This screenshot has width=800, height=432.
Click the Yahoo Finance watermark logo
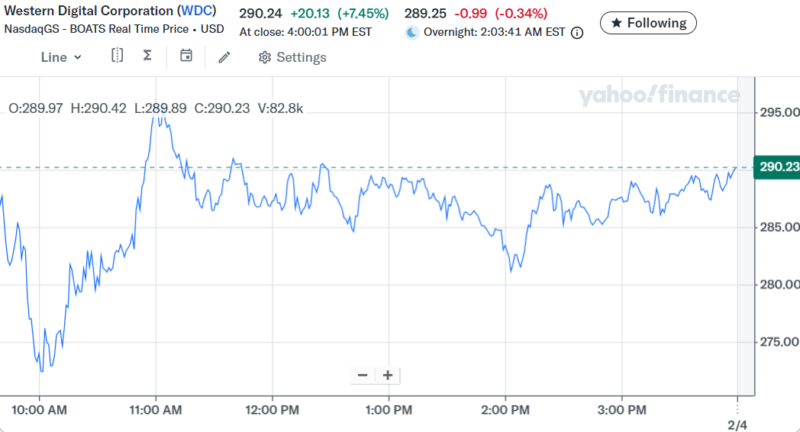[658, 96]
